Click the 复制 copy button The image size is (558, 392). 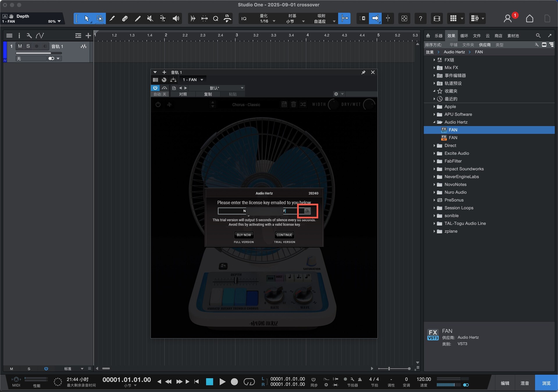coord(208,94)
